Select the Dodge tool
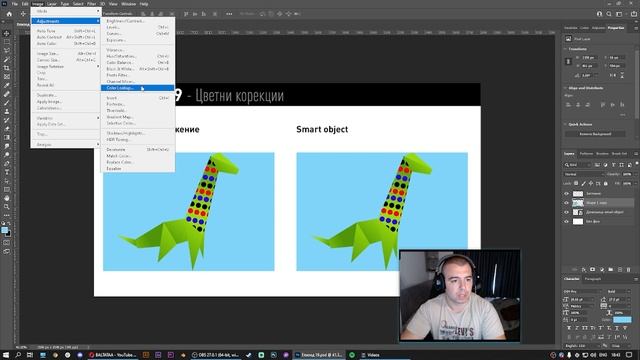Image resolution: width=640 pixels, height=360 pixels. click(x=7, y=155)
